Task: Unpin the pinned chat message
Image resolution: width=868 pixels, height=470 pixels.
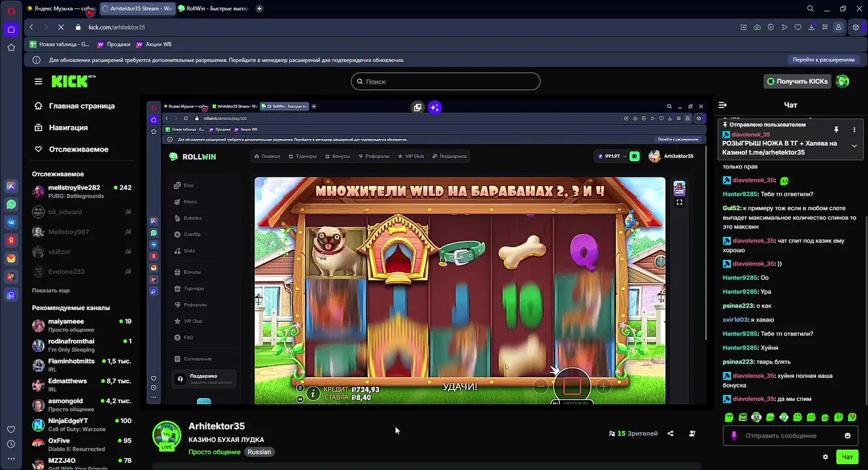Action: 836,130
